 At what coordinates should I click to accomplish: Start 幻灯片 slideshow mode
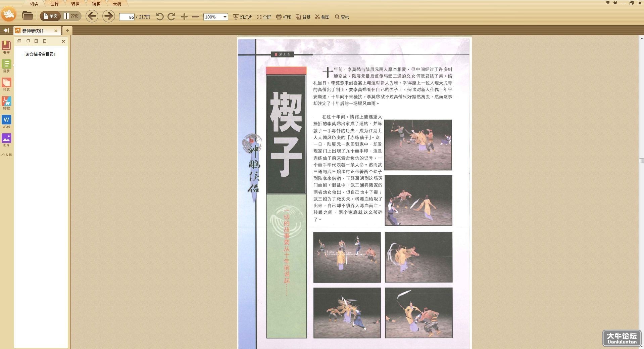tap(242, 17)
